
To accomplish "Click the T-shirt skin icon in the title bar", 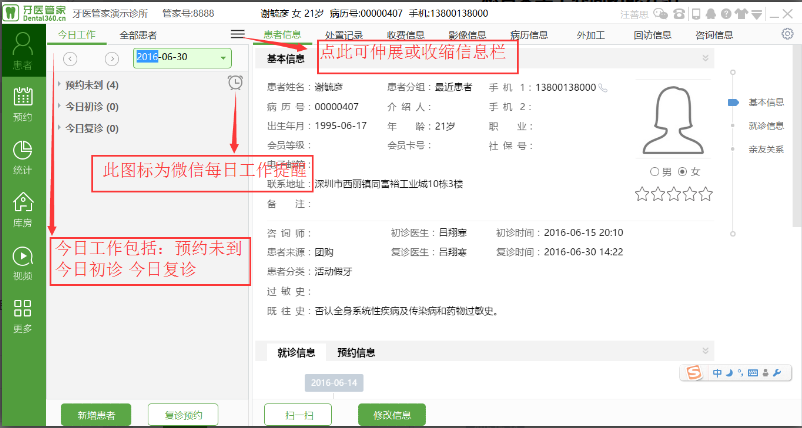I will tap(742, 14).
